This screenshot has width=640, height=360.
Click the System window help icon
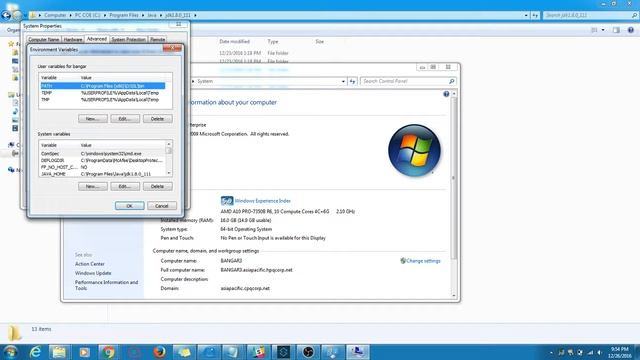(446, 94)
